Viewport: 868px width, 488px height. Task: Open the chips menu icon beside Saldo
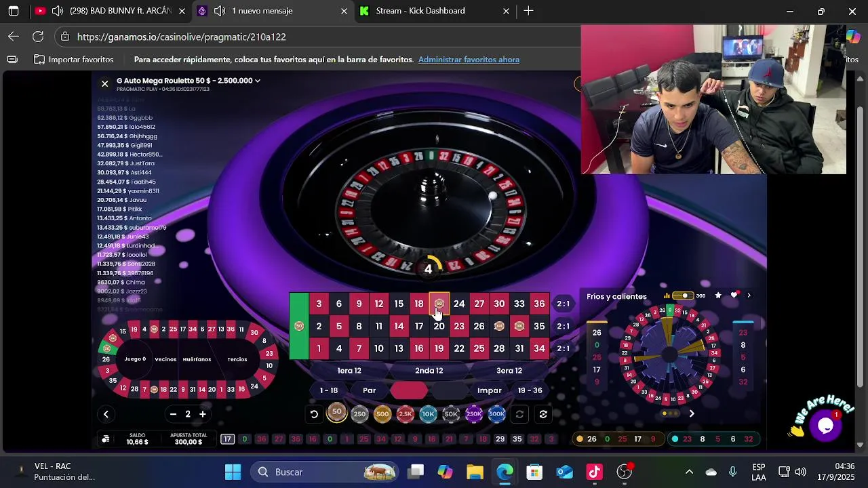(106, 439)
